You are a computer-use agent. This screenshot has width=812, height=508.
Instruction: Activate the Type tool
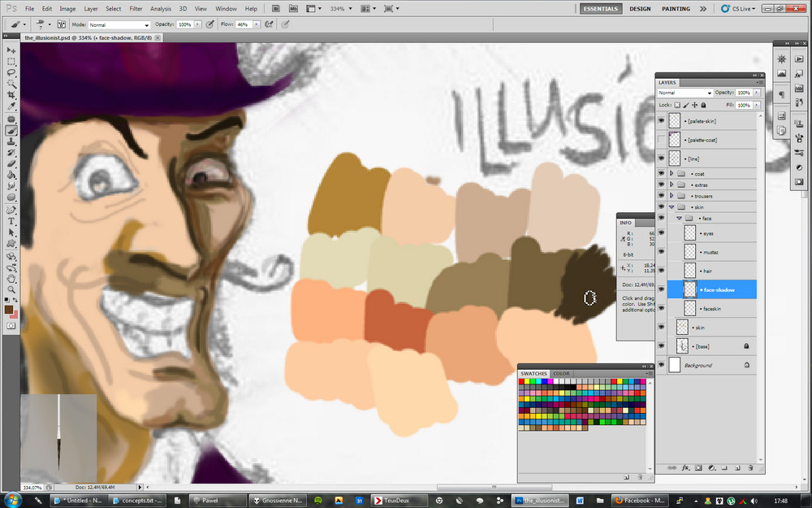tap(12, 221)
